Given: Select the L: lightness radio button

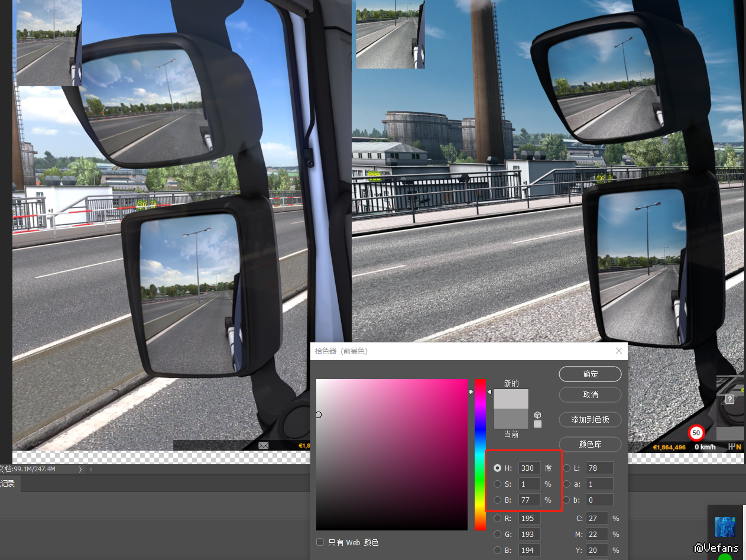Looking at the screenshot, I should point(567,468).
